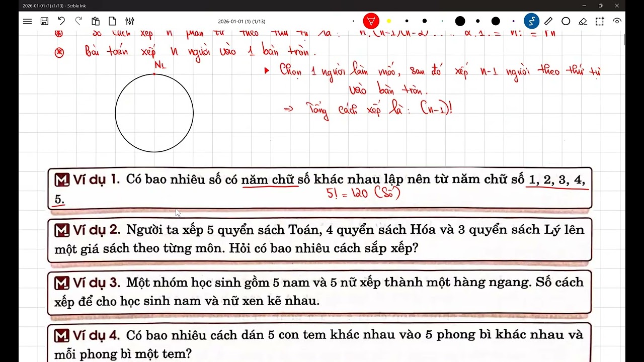This screenshot has height=362, width=644.
Task: Add a new page icon
Action: (x=113, y=21)
